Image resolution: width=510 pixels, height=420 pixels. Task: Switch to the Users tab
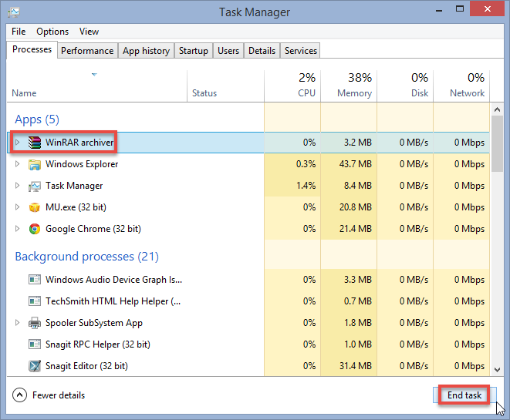tap(228, 51)
